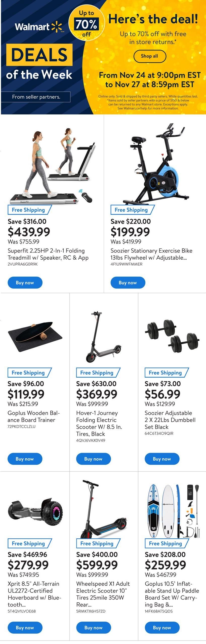Open the Wheelspeed X1 Adult Electric Scooter title
206x644 pixels.
(103, 594)
